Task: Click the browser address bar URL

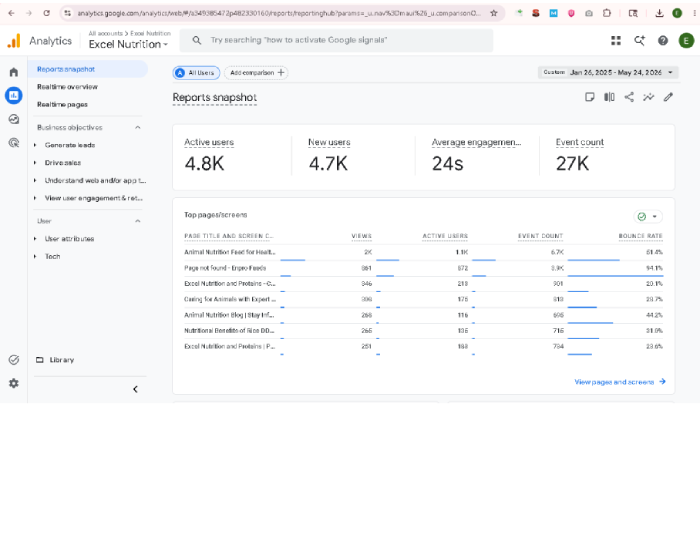Action: pos(279,13)
